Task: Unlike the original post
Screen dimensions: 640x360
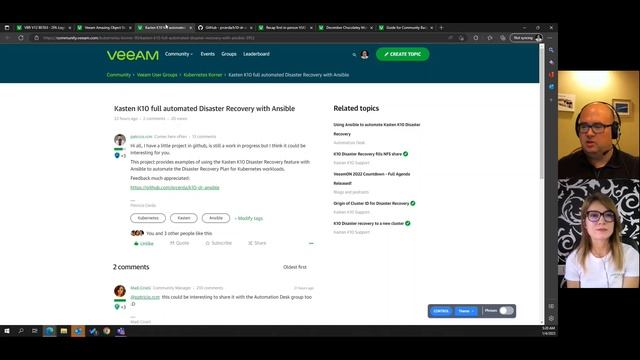Action: pos(144,243)
